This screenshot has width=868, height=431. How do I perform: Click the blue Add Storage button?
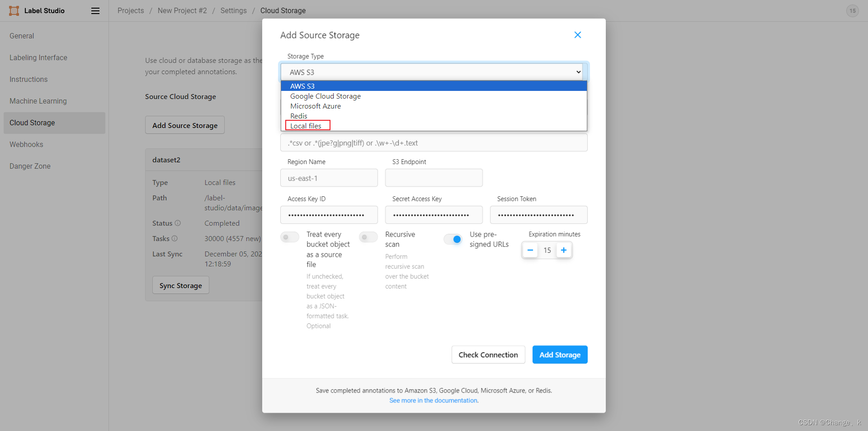coord(560,355)
